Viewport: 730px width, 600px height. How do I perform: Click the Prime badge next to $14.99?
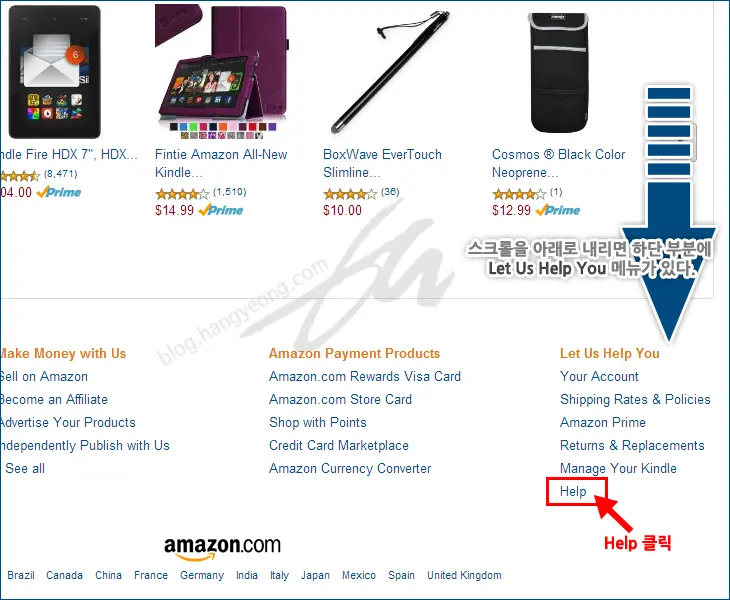221,210
